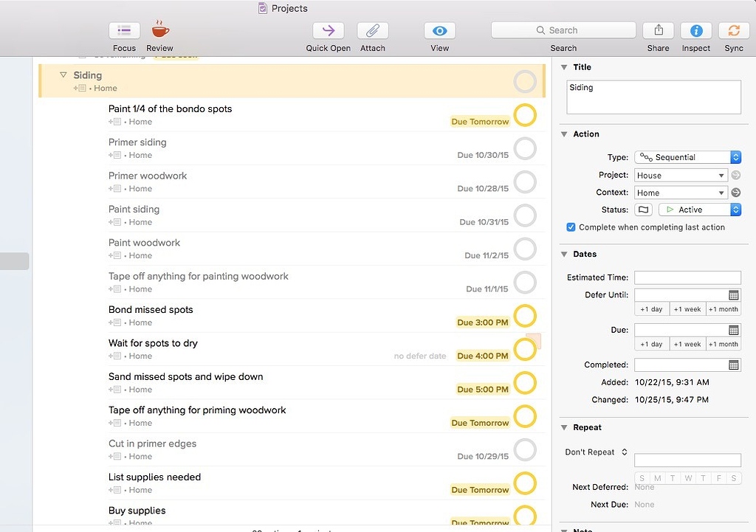The height and width of the screenshot is (532, 756).
Task: Uncheck Complete when completing last action
Action: click(x=571, y=227)
